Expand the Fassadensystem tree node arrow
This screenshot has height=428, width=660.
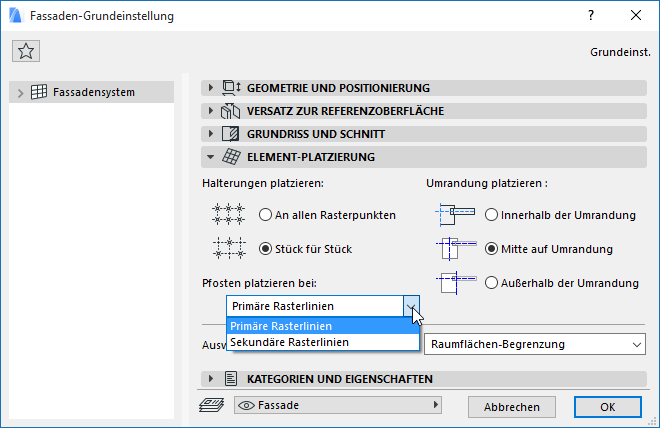click(x=20, y=93)
